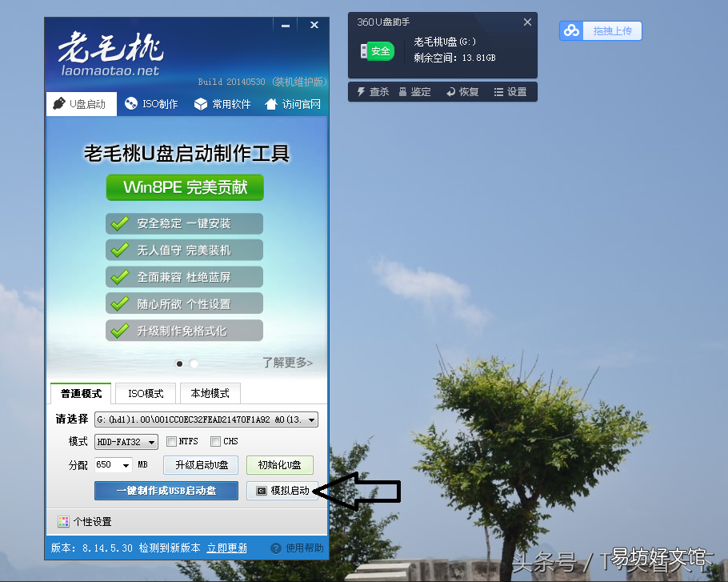Open the U盘启动 tab
Screen dimensions: 728x582
click(x=82, y=103)
